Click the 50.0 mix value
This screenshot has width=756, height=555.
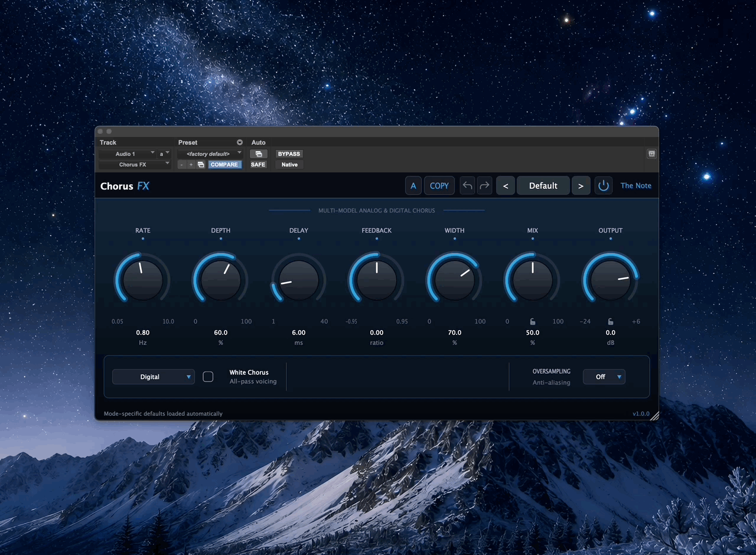tap(533, 332)
